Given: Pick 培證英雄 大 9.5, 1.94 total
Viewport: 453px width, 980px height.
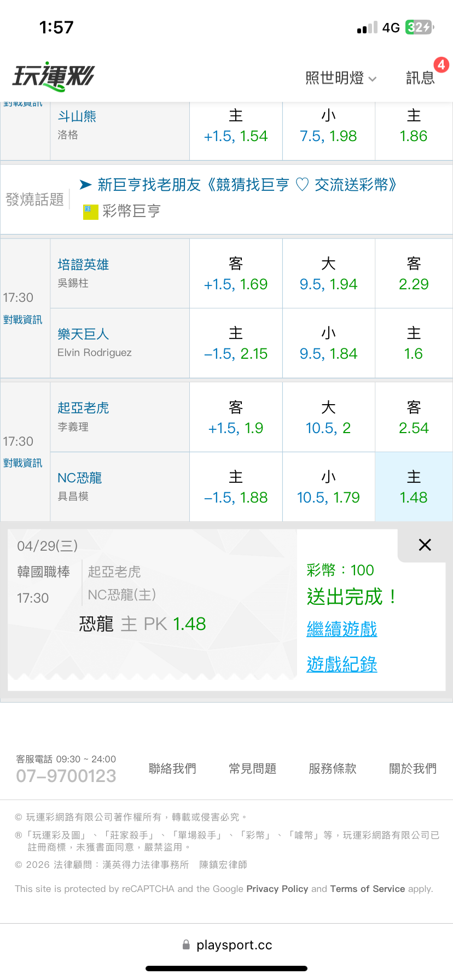Looking at the screenshot, I should click(328, 273).
